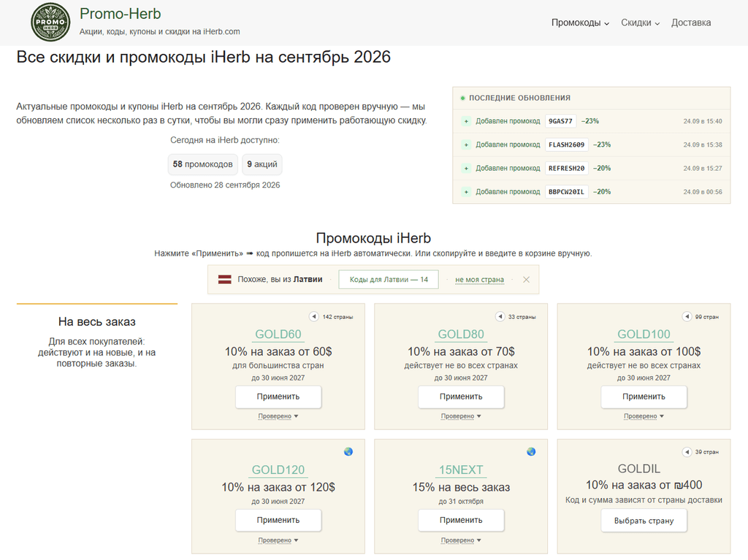Click the '58 промокодов' badge

(203, 164)
